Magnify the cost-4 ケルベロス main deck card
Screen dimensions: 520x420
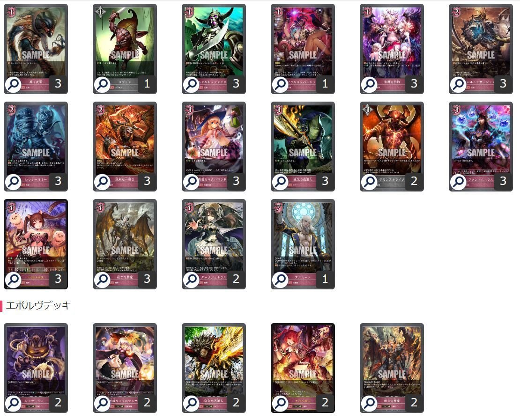pyautogui.click(x=13, y=280)
